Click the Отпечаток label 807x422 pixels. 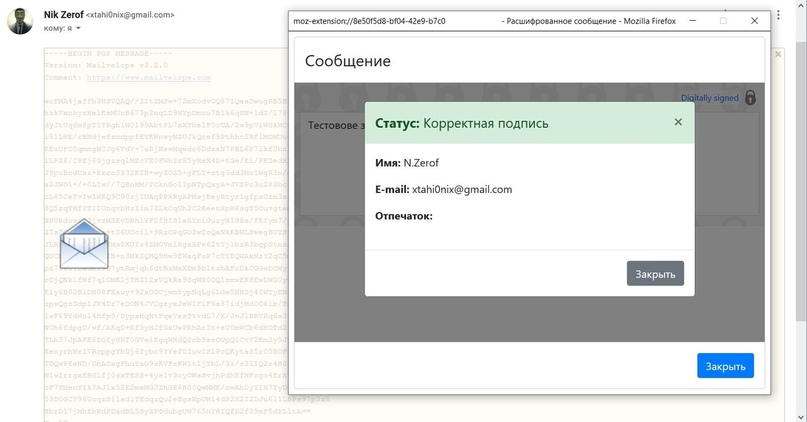coord(404,216)
